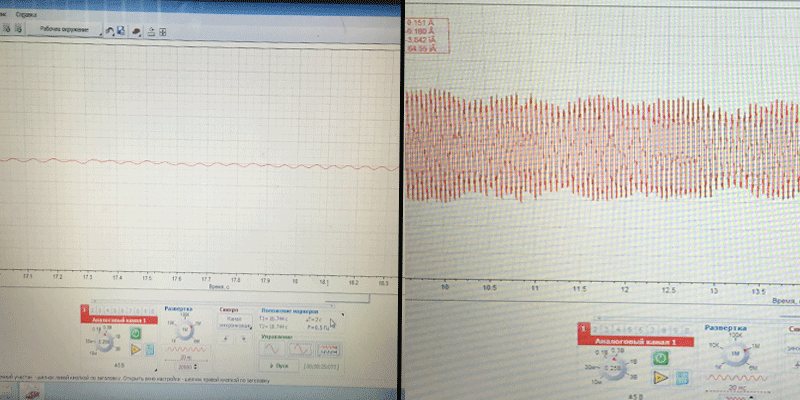800x400 pixels.
Task: Click blue filter icon in left channel panel
Action: click(149, 348)
